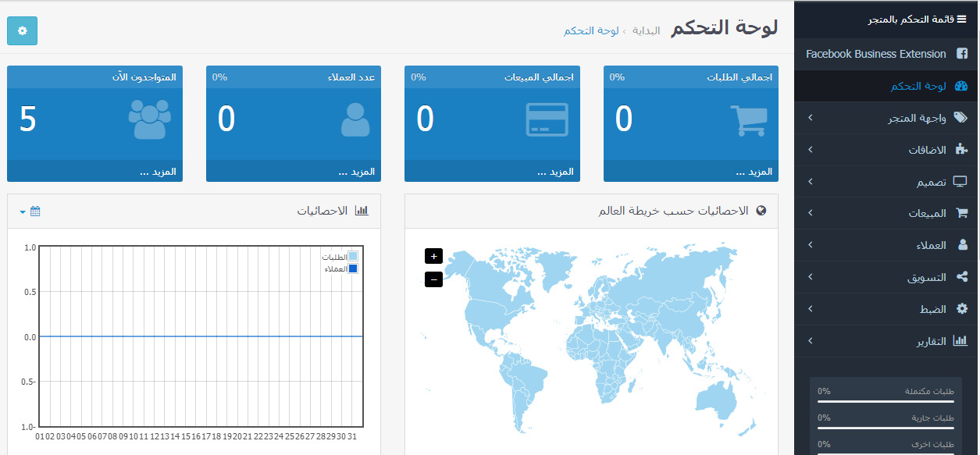This screenshot has width=980, height=455.
Task: Click البداية breadcrumb link
Action: pyautogui.click(x=646, y=30)
